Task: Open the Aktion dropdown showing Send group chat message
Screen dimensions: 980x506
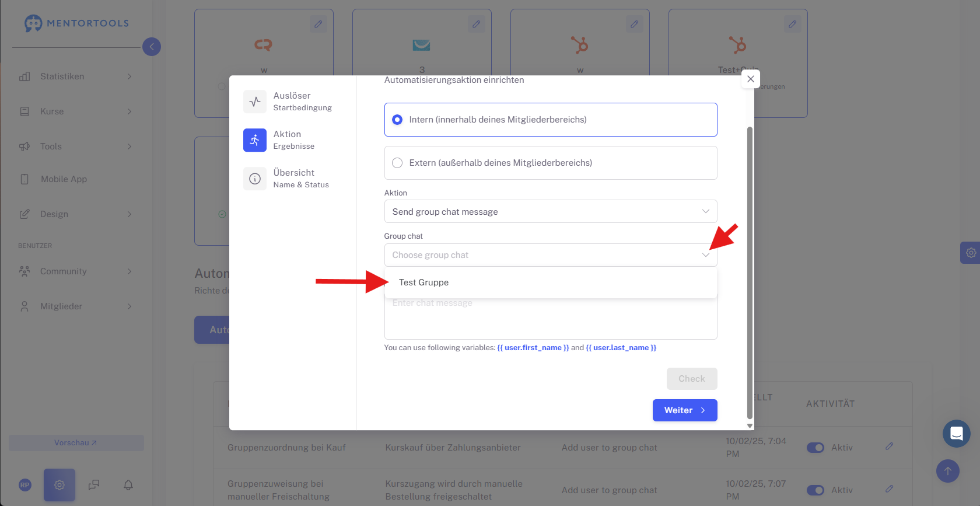Action: [551, 211]
